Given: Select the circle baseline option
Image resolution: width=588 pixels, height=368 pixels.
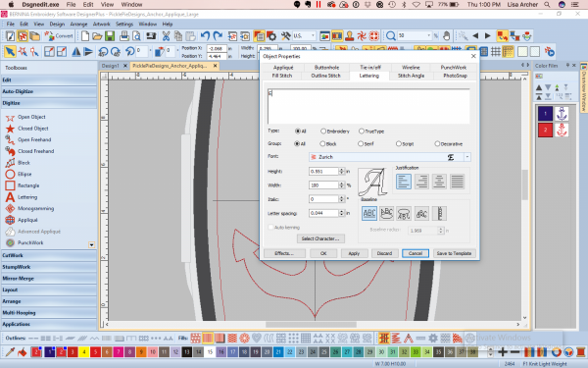Looking at the screenshot, I should pyautogui.click(x=387, y=214).
